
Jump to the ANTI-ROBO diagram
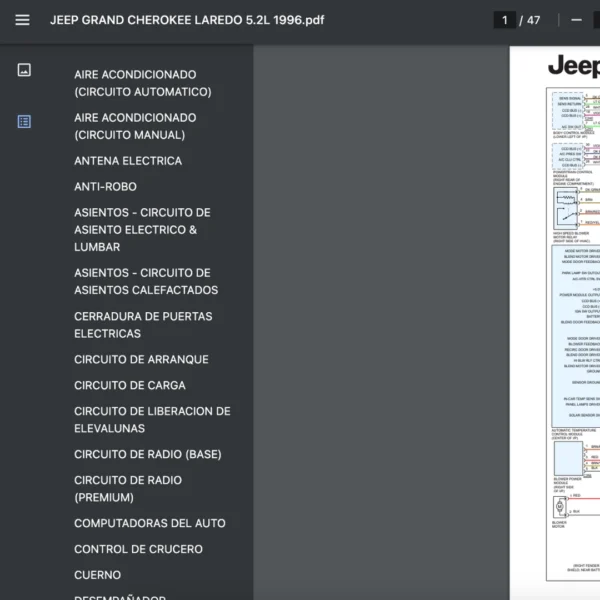pos(105,187)
